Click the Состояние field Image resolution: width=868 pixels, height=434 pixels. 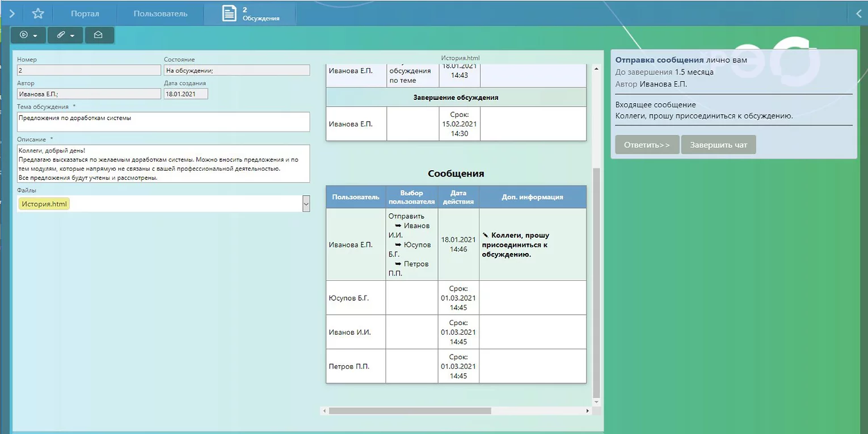(x=237, y=70)
